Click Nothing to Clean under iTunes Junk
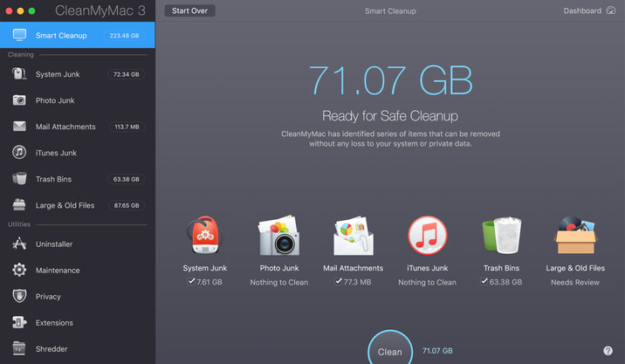Viewport: 625px width, 364px height. pos(428,282)
